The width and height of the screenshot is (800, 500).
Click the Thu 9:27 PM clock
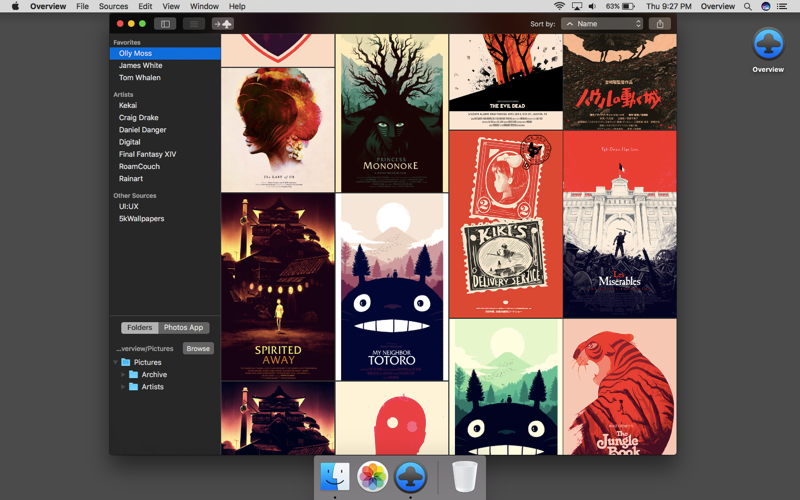668,6
